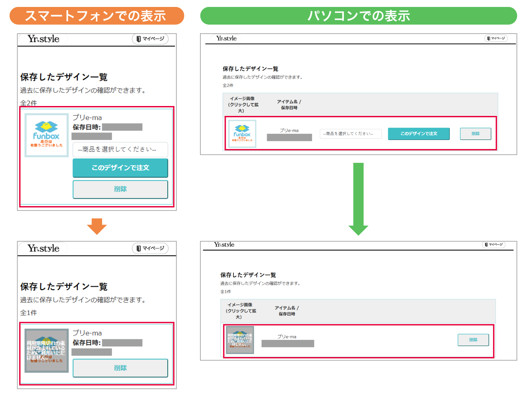
Task: Click Yr.style logo in smartphone view showing 全2件
Action: pos(43,39)
